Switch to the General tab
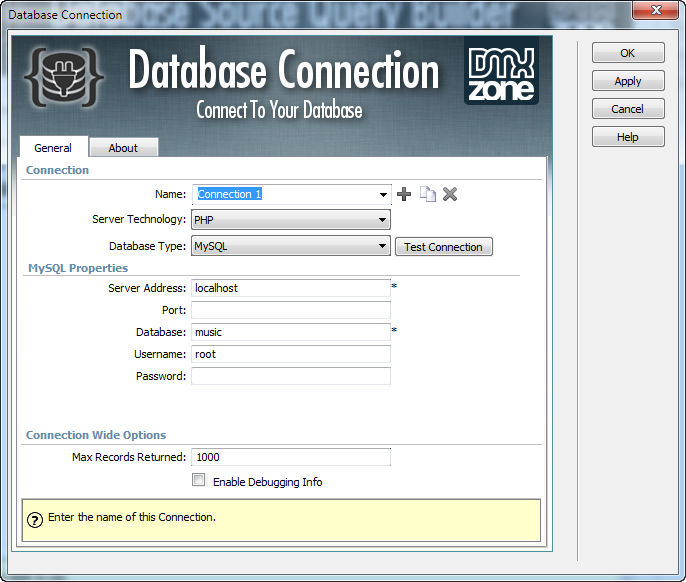The width and height of the screenshot is (686, 582). click(53, 148)
